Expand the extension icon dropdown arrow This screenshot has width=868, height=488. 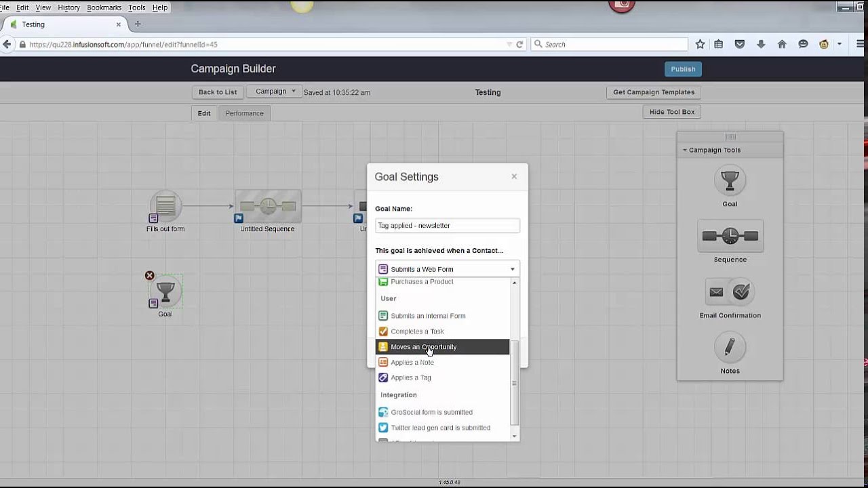tap(839, 44)
